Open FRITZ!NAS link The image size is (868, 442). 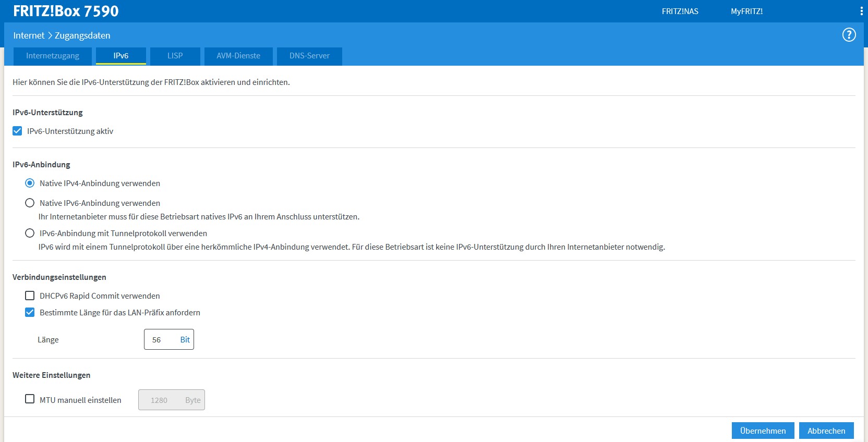click(x=680, y=11)
